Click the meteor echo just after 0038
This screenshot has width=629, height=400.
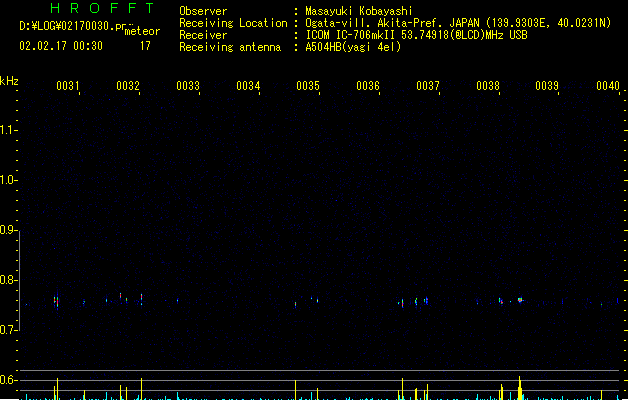tap(501, 301)
